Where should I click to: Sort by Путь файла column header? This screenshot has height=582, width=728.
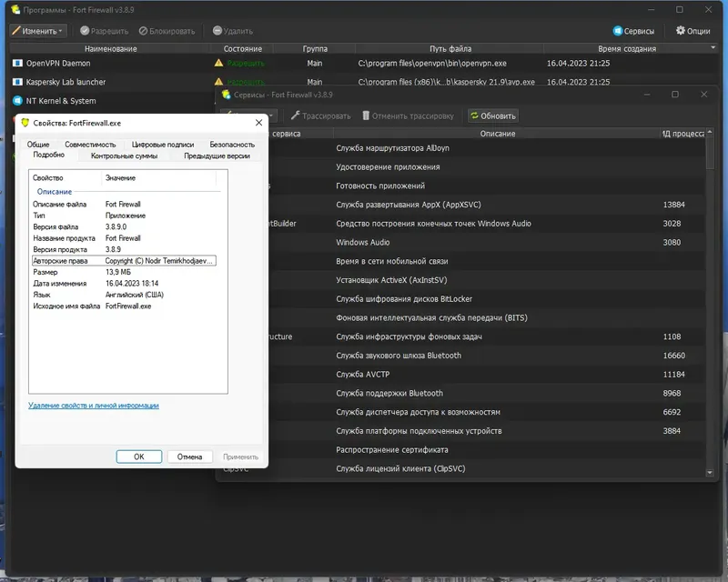(x=450, y=49)
